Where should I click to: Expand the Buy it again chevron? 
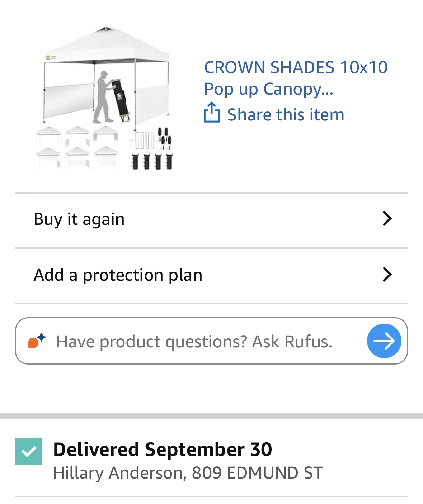[387, 218]
